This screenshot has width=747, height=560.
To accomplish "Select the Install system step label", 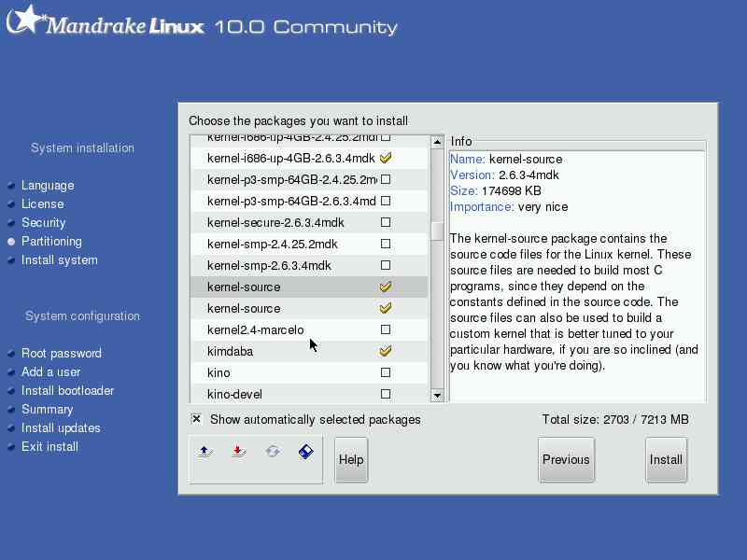I will tap(60, 260).
